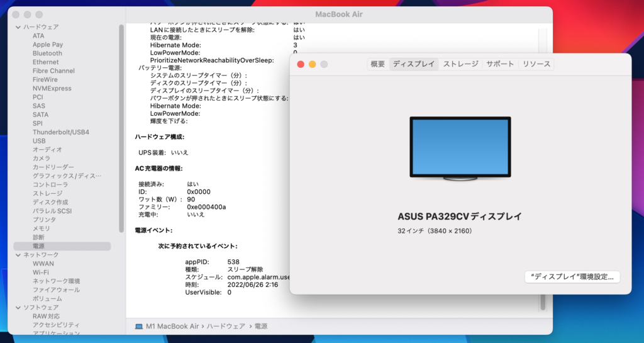This screenshot has height=343, width=644.
Task: Click the ハードウェア構成: heading
Action: tap(160, 137)
